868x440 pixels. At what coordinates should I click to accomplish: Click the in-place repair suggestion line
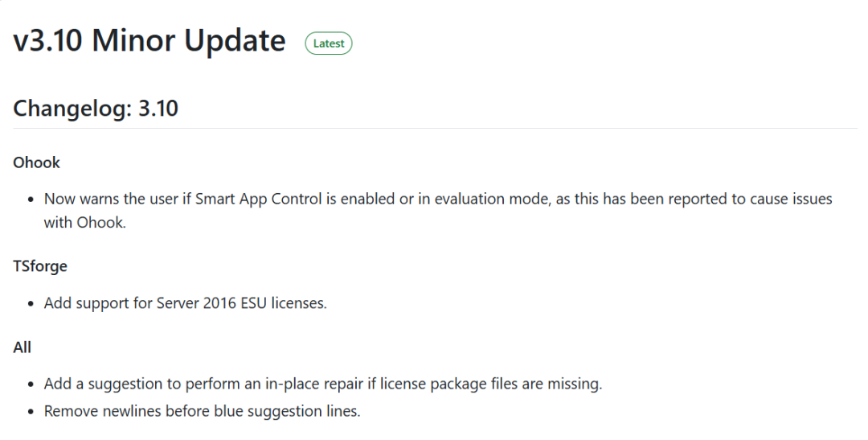point(323,384)
